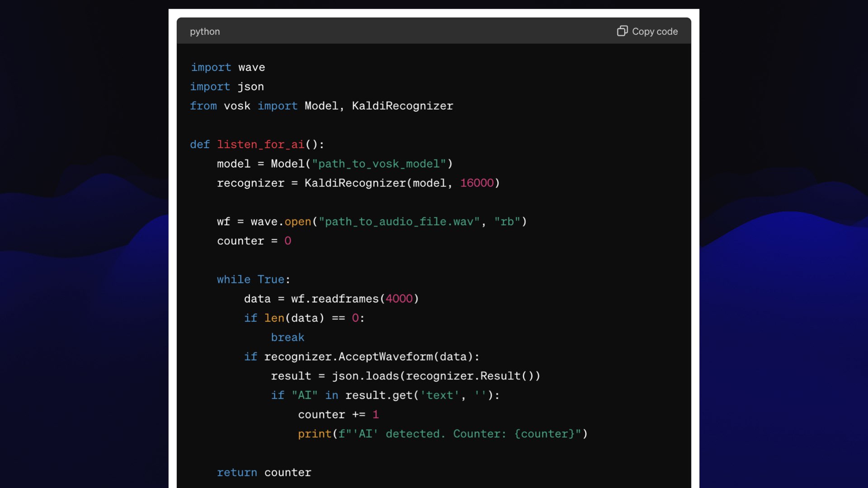Select the 16000 sample rate value
This screenshot has height=488, width=868.
coord(476,183)
